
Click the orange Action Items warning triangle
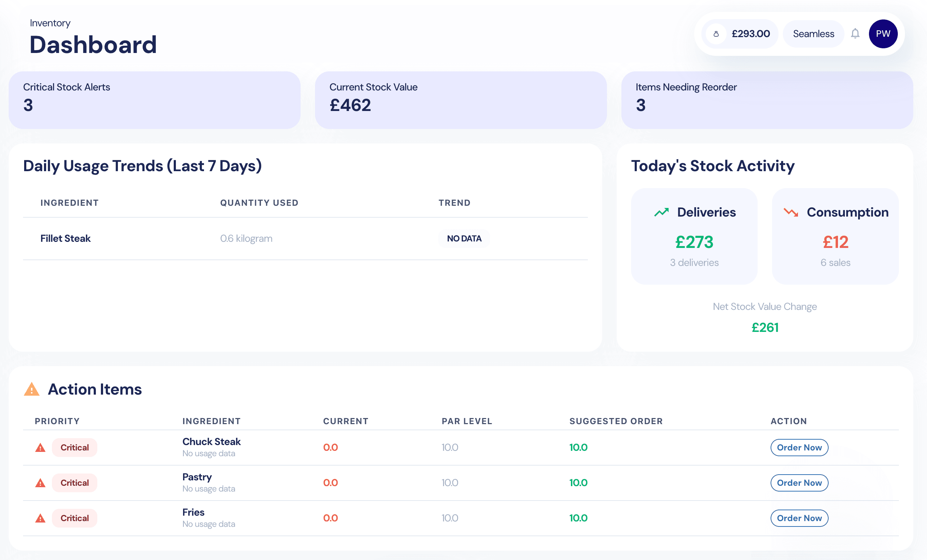tap(32, 389)
